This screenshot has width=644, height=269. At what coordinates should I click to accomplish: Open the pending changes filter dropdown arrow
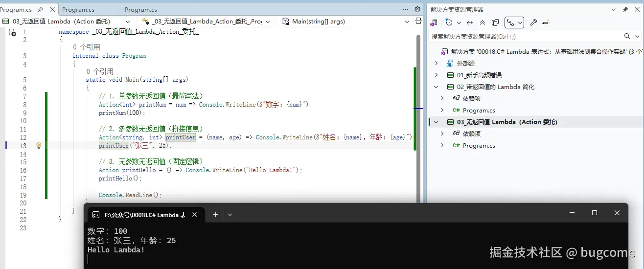(459, 22)
